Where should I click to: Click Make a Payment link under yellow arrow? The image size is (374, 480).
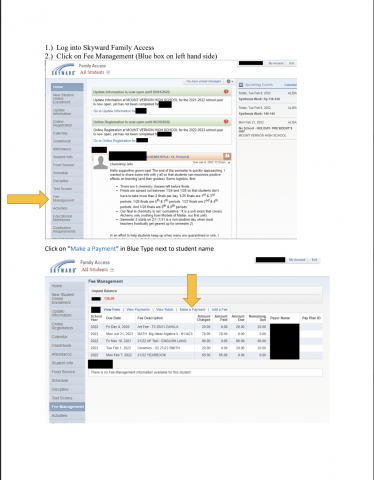(192, 310)
